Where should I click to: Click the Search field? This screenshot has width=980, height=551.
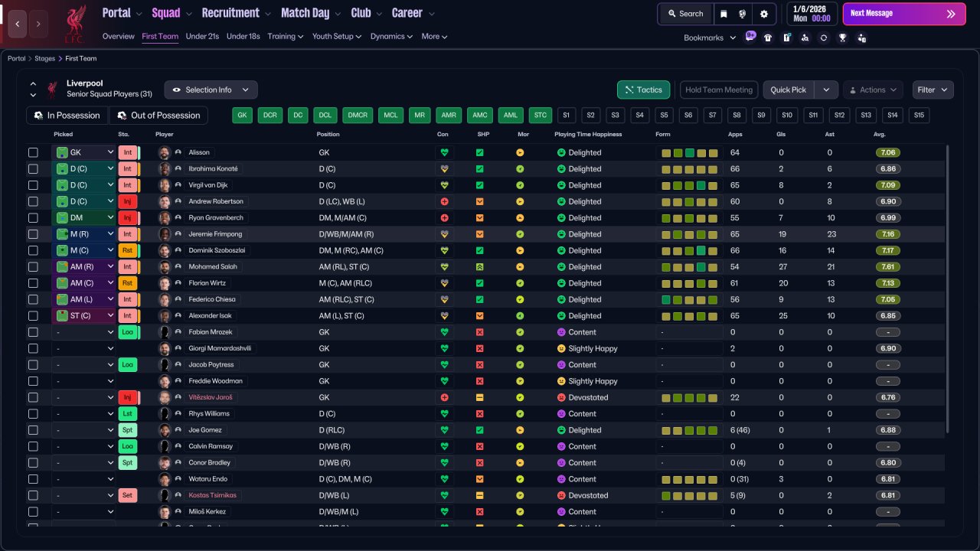tap(685, 14)
